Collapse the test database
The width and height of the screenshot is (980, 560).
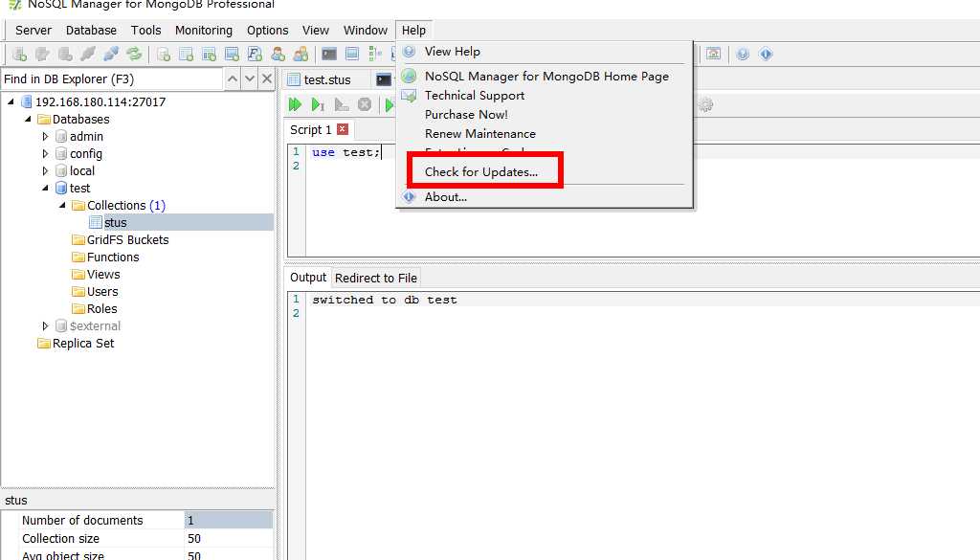45,189
